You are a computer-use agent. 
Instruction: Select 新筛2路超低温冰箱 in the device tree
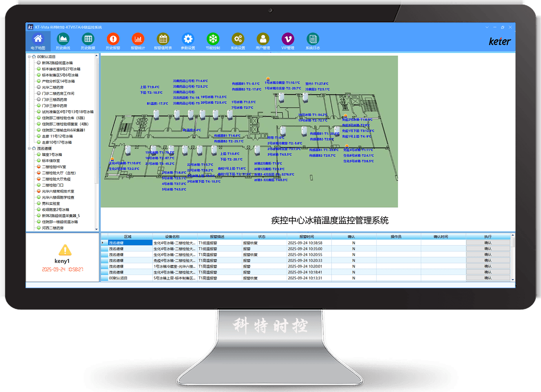click(x=57, y=63)
